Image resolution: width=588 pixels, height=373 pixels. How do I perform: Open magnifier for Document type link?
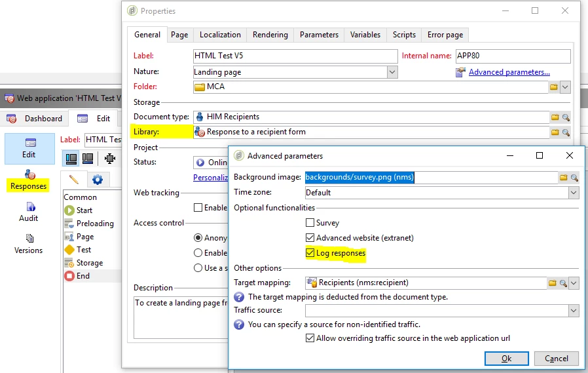pyautogui.click(x=566, y=117)
